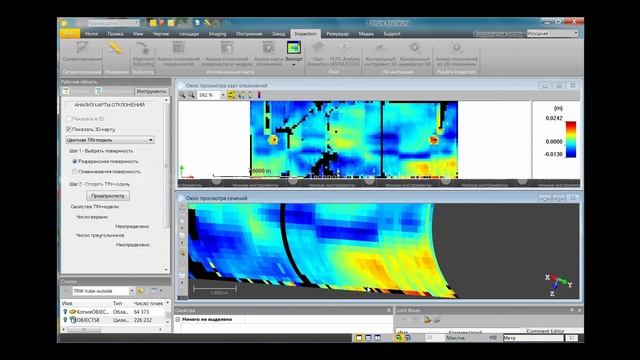Click the 'Резервуар' ribbon tab
Viewport: 640px width, 360px height.
coord(338,34)
